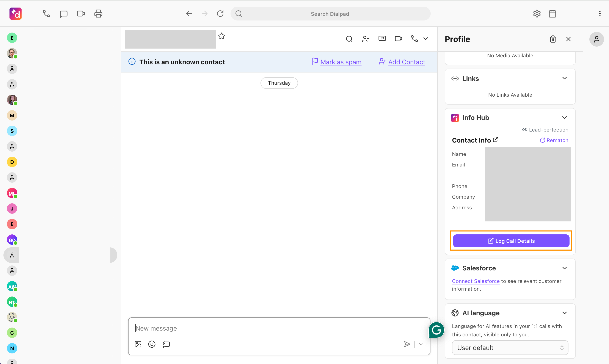This screenshot has width=609, height=364.
Task: Open user avatar at far right
Action: tap(596, 39)
